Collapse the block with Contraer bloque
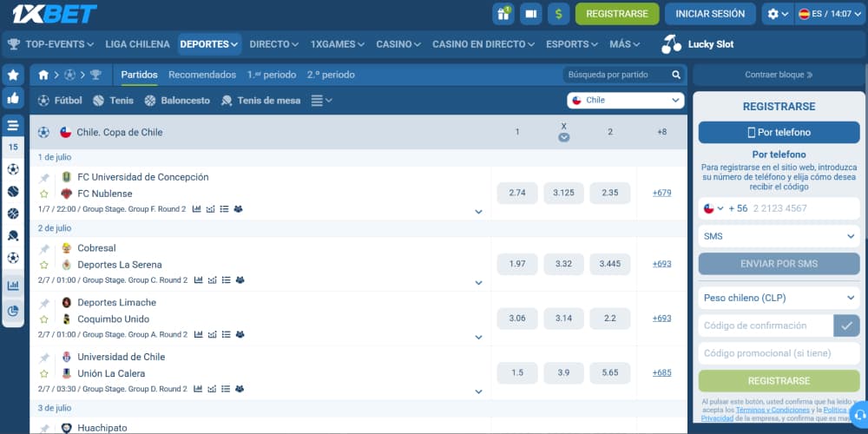Screen dimensions: 868x434 779,75
